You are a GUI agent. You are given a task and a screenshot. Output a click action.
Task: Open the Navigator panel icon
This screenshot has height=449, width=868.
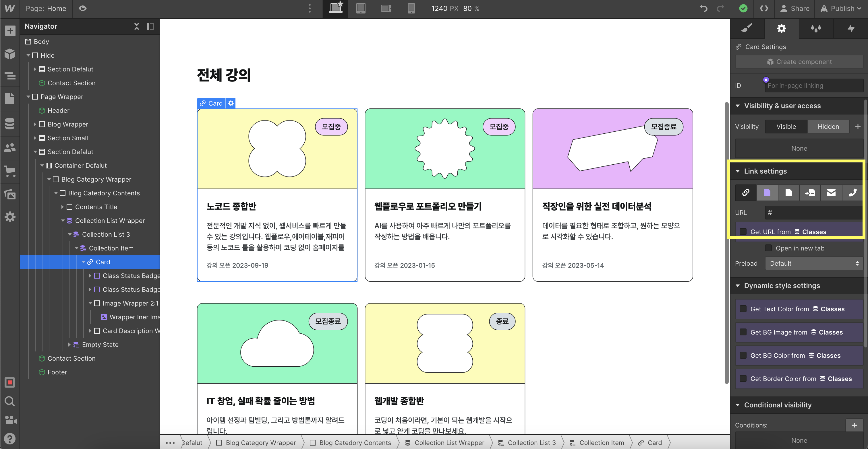(x=10, y=76)
